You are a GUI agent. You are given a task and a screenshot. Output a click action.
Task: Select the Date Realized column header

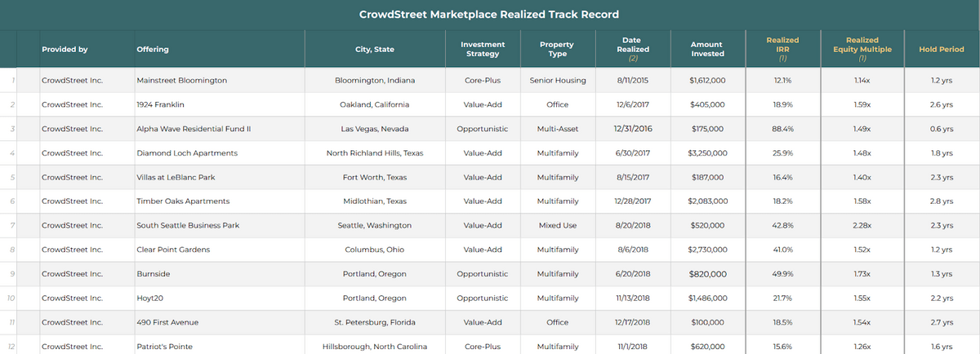click(631, 49)
